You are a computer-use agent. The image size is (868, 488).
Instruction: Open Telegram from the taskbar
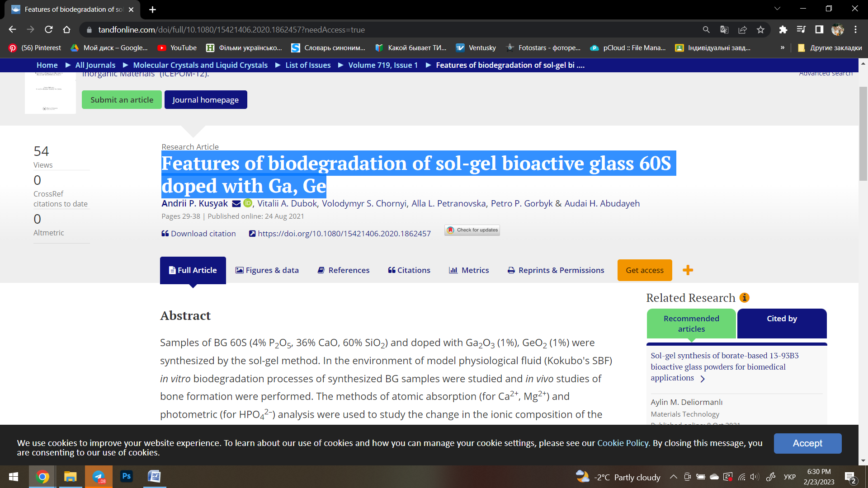coord(99,477)
